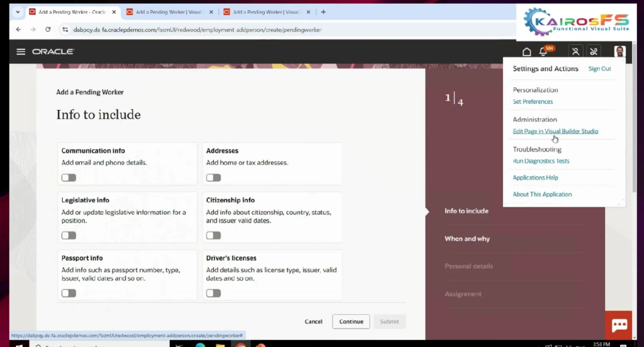The image size is (644, 347).
Task: Go to the Oracle home icon
Action: pos(526,52)
